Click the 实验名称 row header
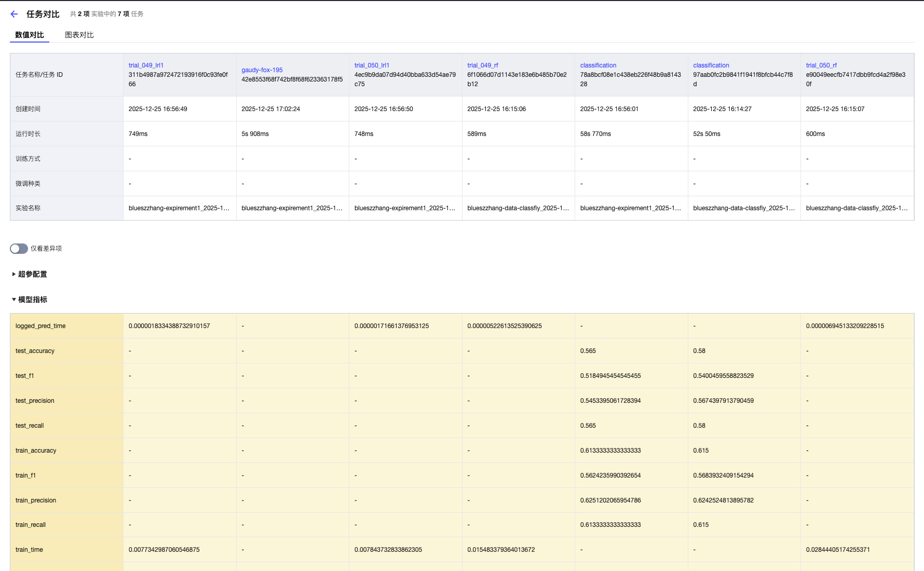 pos(28,208)
